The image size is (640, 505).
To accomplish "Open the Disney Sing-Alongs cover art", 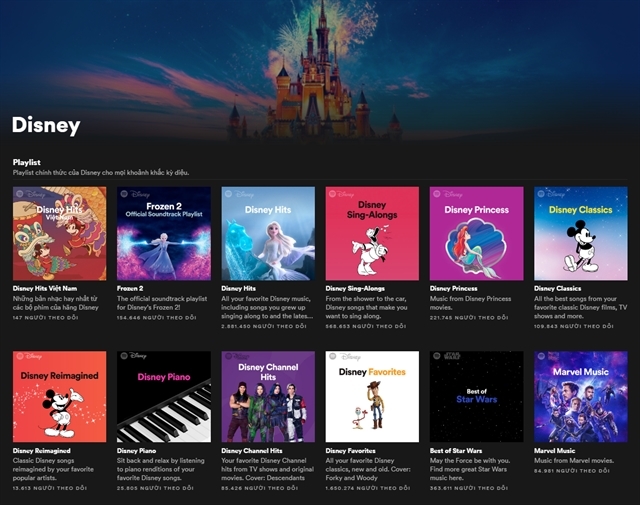I will [372, 234].
